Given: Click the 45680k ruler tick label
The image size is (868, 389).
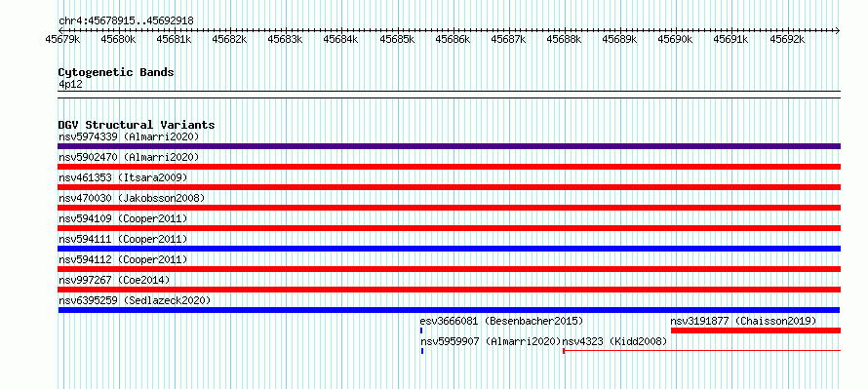Looking at the screenshot, I should pos(118,39).
